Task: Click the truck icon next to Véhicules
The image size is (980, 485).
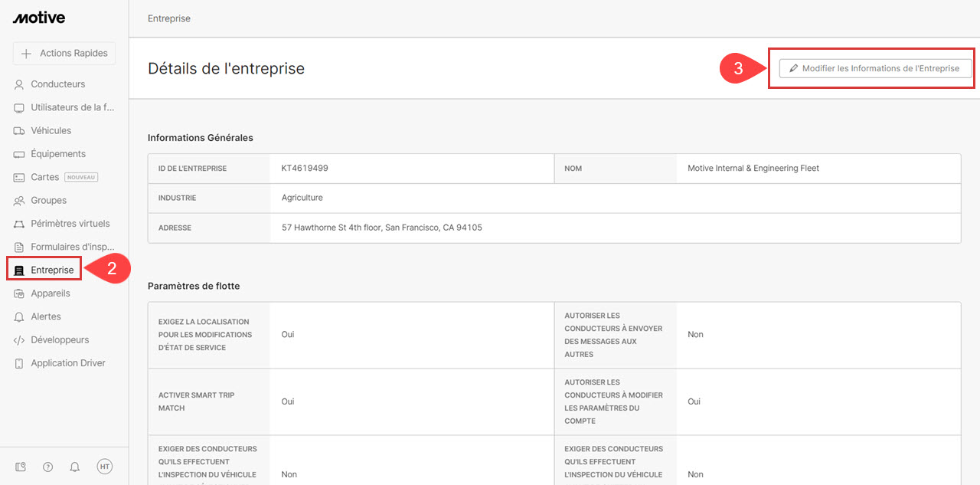Action: (19, 131)
